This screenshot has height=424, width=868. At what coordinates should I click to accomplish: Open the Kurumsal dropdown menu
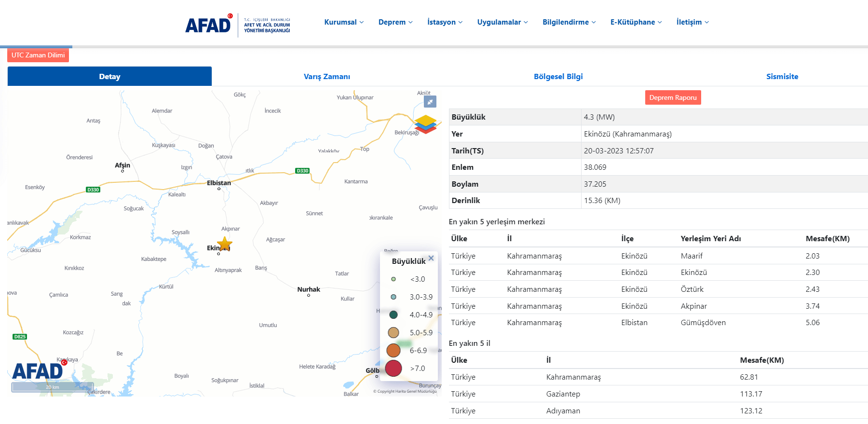pos(344,22)
